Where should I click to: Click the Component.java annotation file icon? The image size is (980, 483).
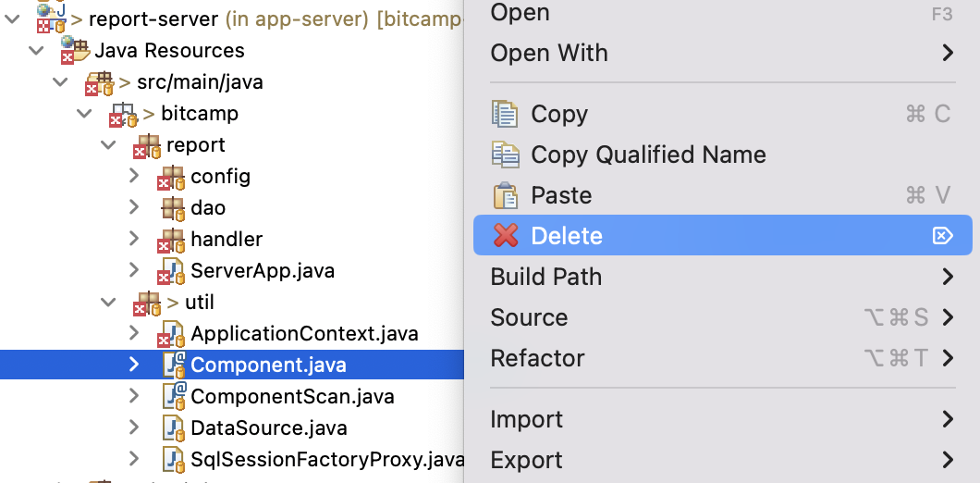[175, 365]
